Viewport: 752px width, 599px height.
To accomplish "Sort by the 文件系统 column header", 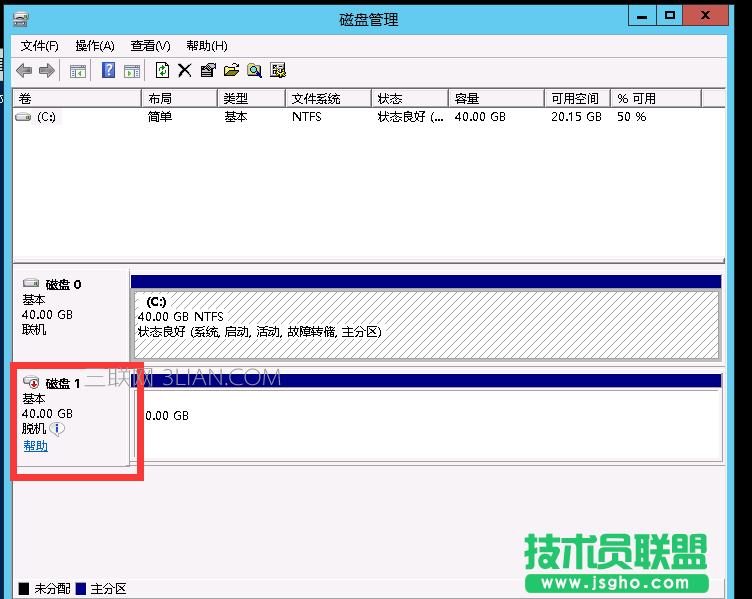I will (x=316, y=98).
